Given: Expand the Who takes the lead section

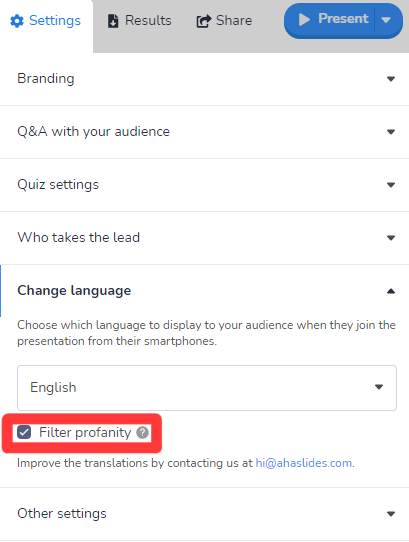Looking at the screenshot, I should 204,238.
